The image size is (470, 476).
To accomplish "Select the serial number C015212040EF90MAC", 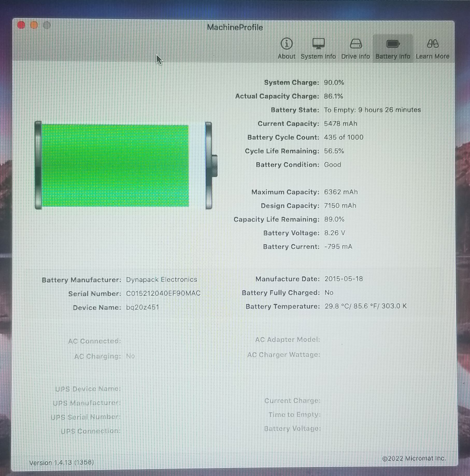I will tap(163, 293).
